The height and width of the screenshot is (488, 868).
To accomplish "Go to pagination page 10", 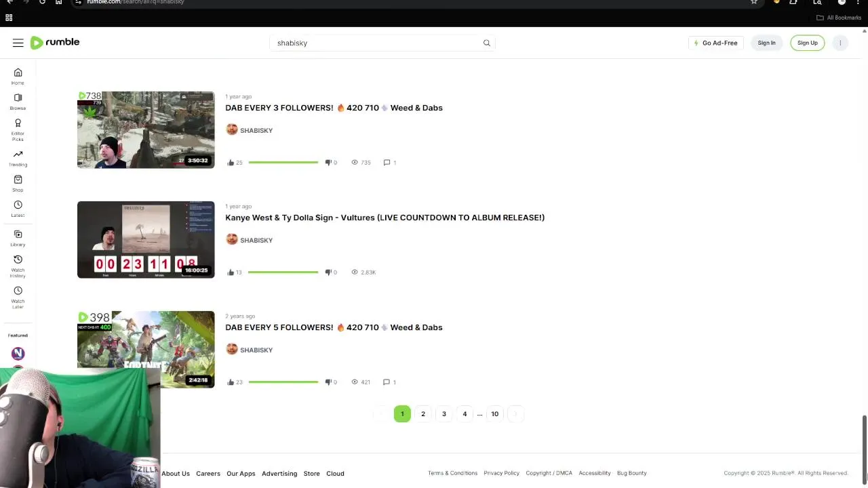I will click(495, 414).
